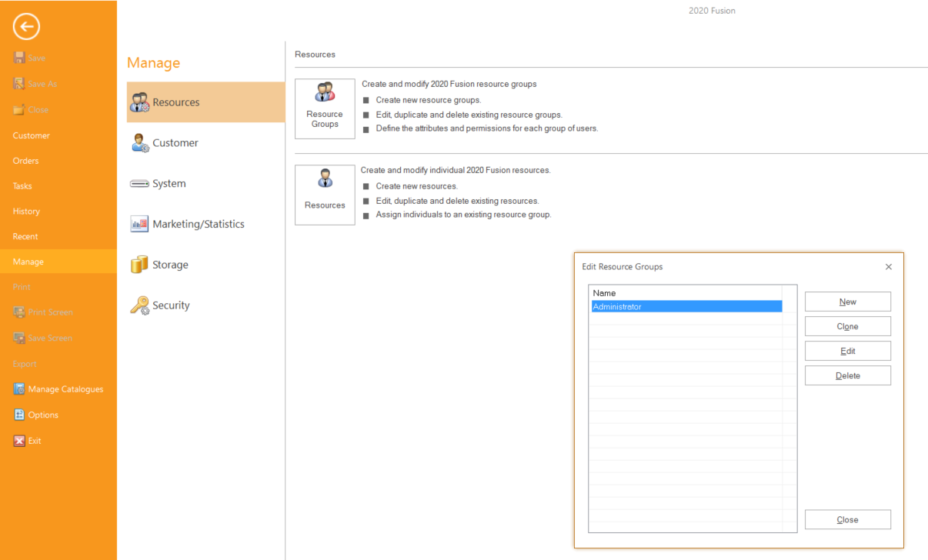Click the orange 'Manage' panel heading
The height and width of the screenshot is (560, 928).
pos(154,63)
